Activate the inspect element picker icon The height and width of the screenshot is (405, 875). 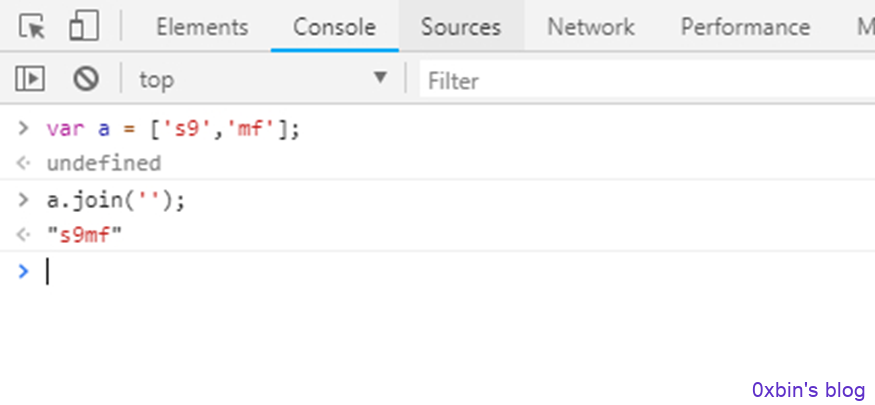(31, 26)
